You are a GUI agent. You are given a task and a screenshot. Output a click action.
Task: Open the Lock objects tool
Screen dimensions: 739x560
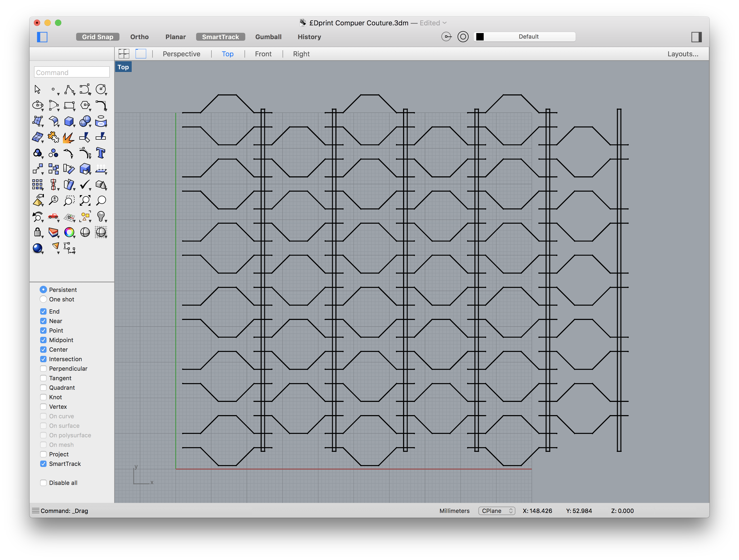pyautogui.click(x=38, y=232)
